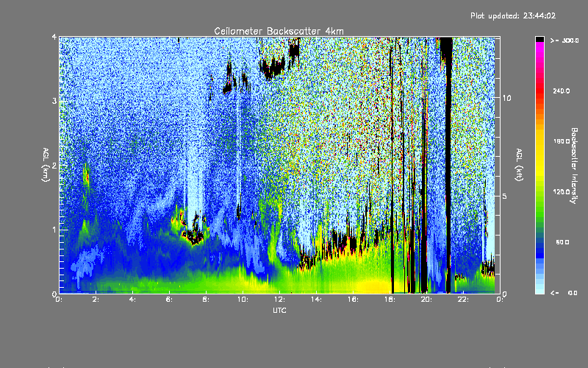This screenshot has height=368, width=588.
Task: Click the "Backscatter Intensity" colorbar label
Action: point(574,166)
